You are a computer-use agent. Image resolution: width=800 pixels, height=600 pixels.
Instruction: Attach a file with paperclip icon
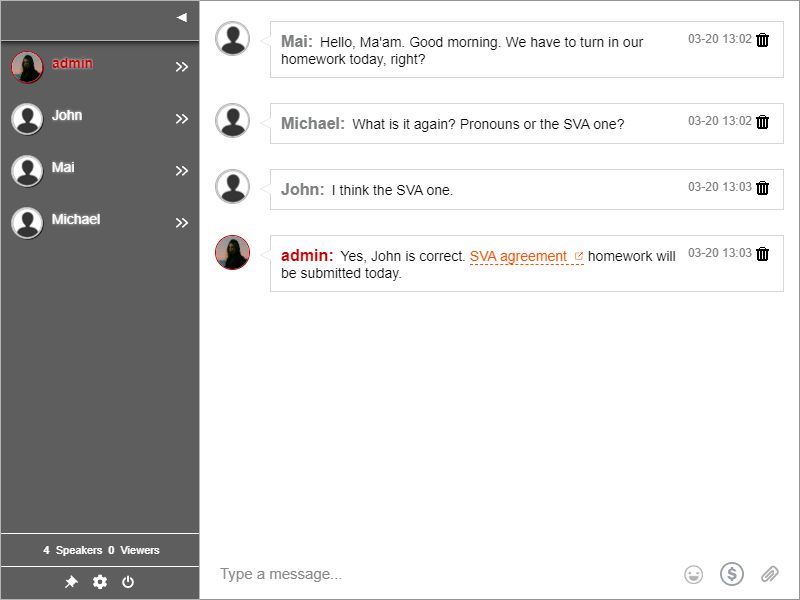pos(769,574)
